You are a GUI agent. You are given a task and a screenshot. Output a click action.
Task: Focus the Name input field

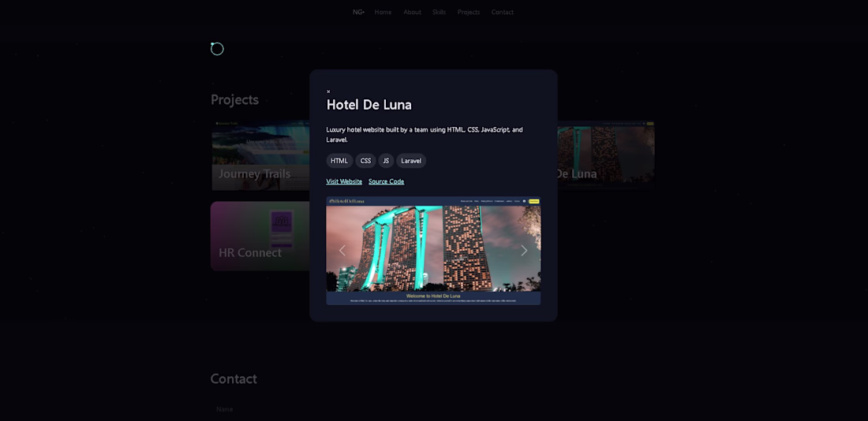click(433, 409)
